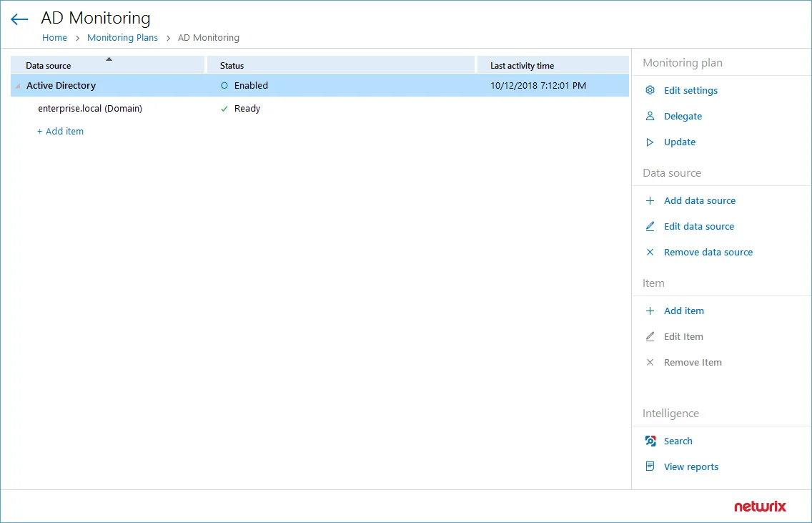
Task: Click the Search intelligence icon
Action: click(x=650, y=441)
